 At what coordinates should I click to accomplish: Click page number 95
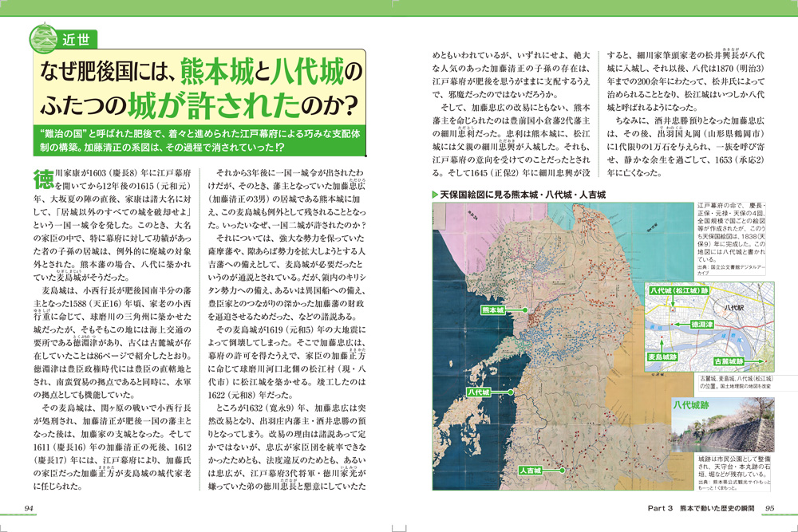(x=769, y=507)
